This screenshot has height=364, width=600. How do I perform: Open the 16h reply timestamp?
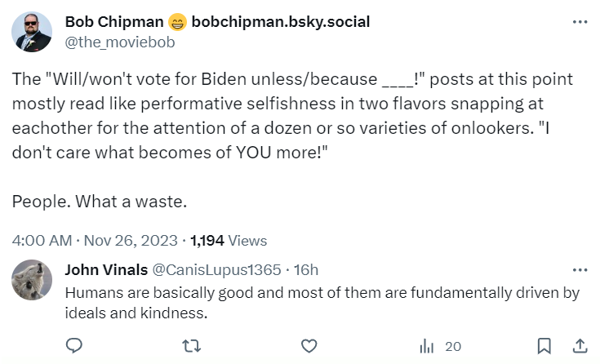(x=306, y=270)
